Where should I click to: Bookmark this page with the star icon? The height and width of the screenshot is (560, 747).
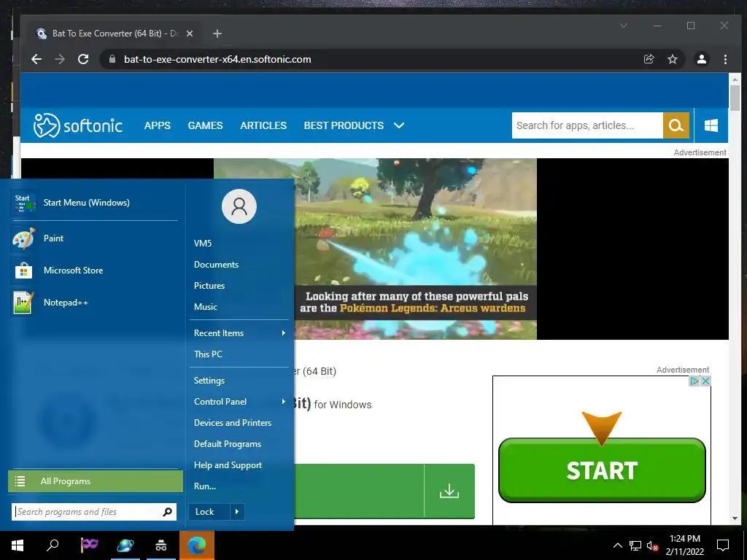click(x=672, y=59)
